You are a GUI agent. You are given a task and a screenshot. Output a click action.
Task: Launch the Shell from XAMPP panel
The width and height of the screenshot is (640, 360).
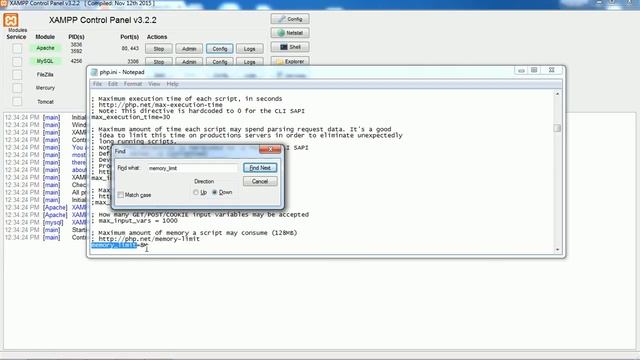tap(290, 47)
